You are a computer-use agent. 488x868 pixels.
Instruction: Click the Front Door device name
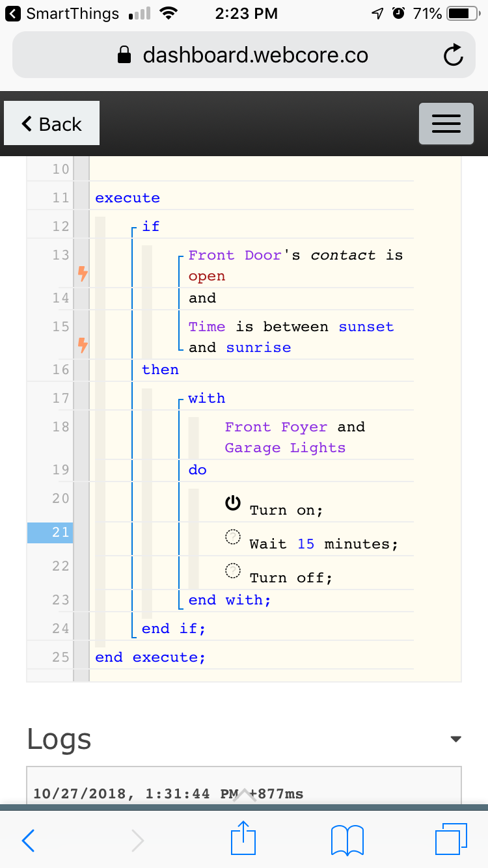tap(235, 255)
